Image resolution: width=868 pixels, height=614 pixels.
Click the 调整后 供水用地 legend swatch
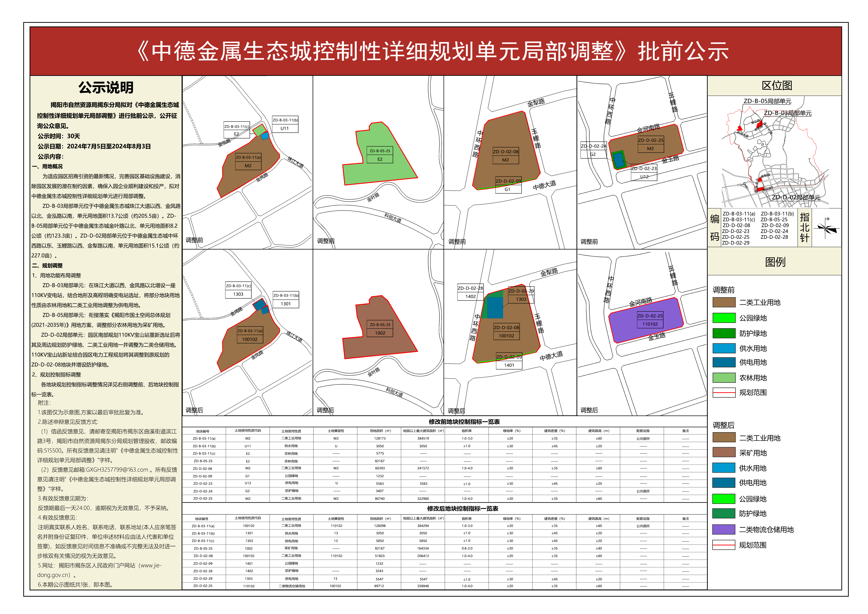pyautogui.click(x=724, y=468)
